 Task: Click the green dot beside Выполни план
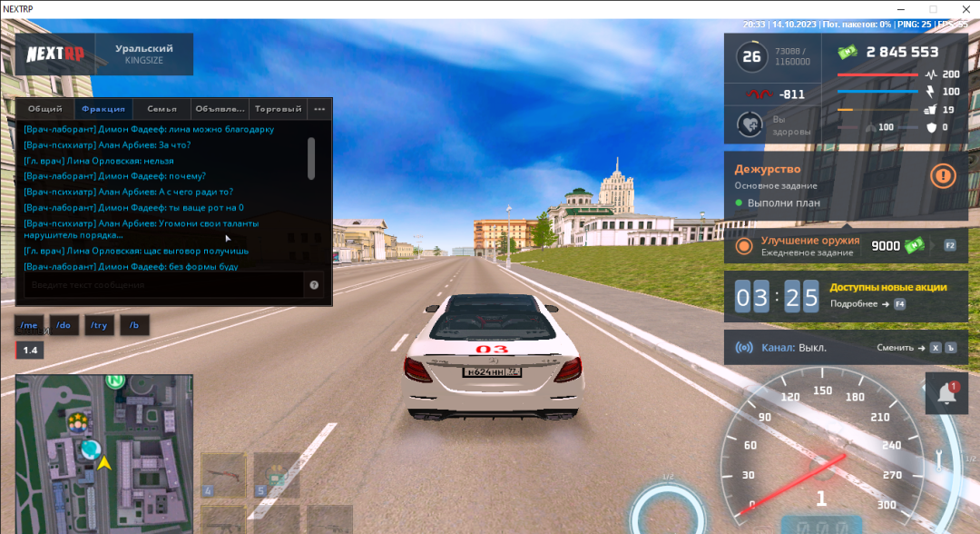tap(739, 203)
